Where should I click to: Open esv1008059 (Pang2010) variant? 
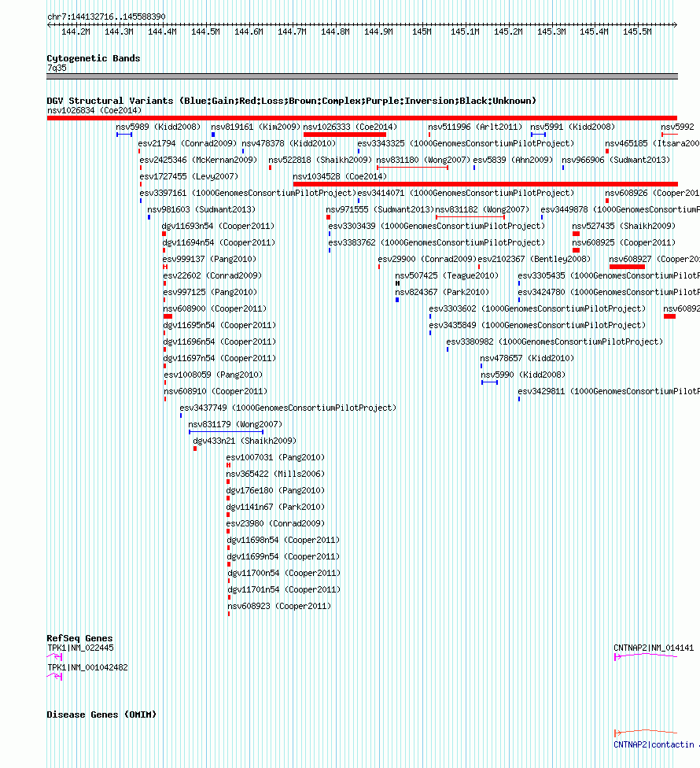pos(213,375)
